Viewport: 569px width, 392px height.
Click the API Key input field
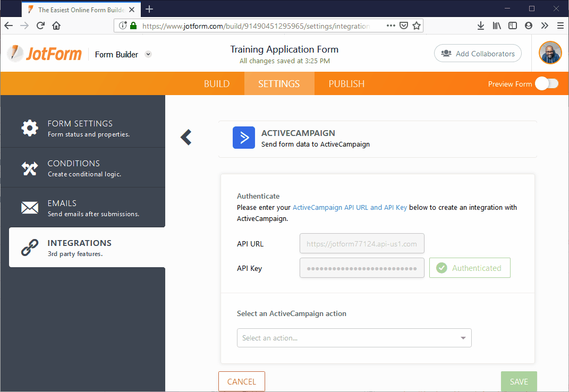362,268
